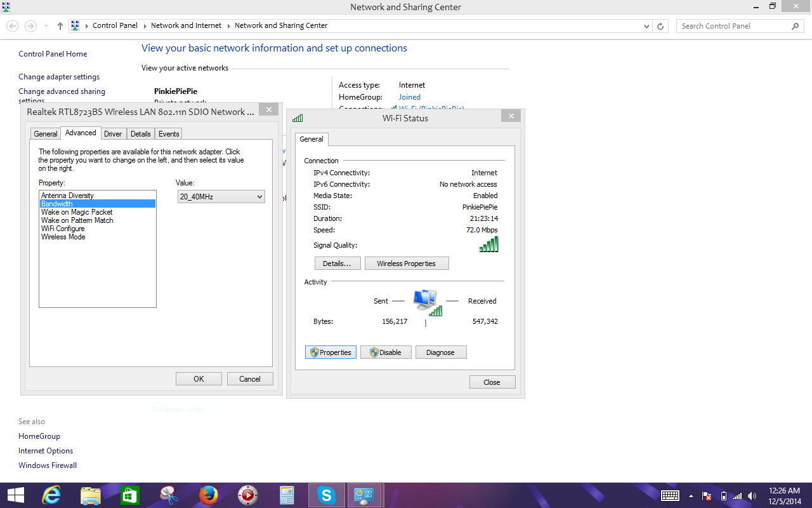Open Wireless Properties
Screen dimensions: 812x508
(407, 264)
